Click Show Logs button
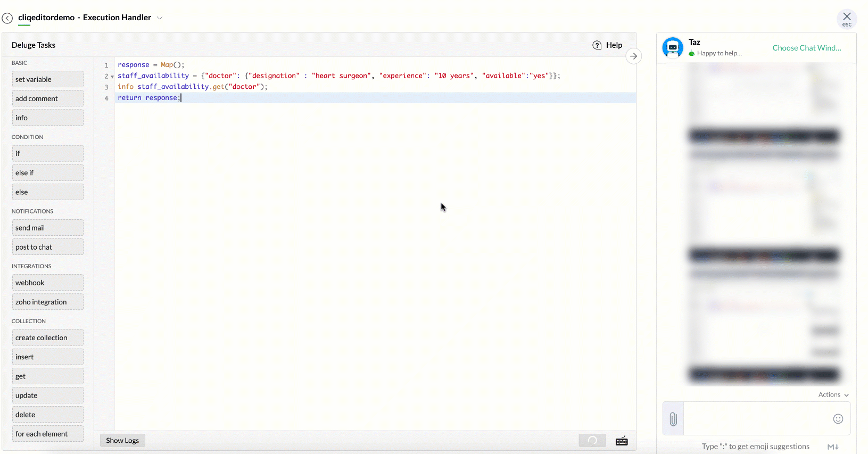The width and height of the screenshot is (868, 454). pos(122,440)
